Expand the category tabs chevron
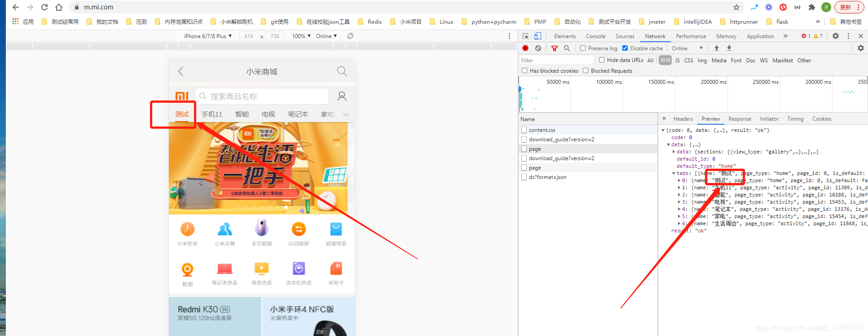868x336 pixels. [x=346, y=114]
